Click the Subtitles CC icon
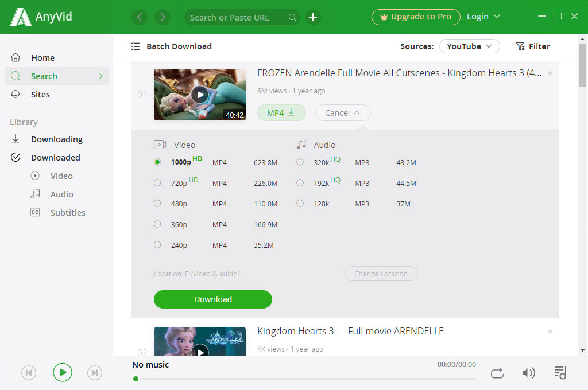The height and width of the screenshot is (390, 588). 35,212
